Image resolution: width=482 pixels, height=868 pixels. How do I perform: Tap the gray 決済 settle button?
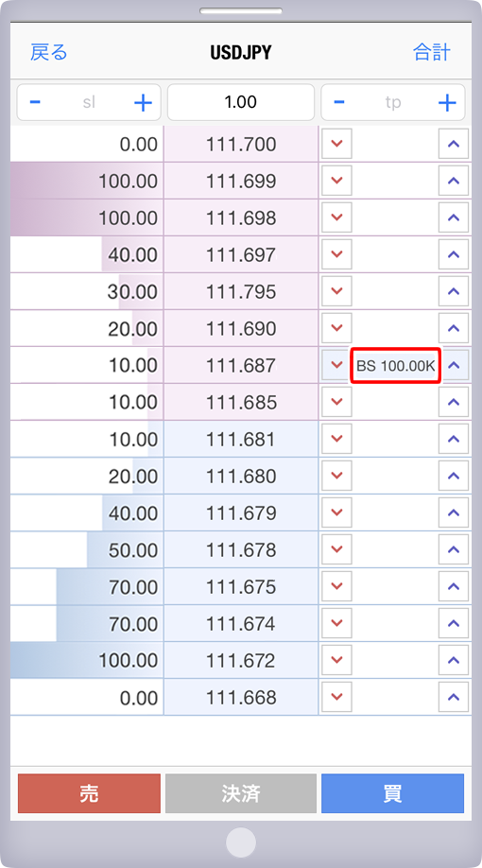[241, 793]
